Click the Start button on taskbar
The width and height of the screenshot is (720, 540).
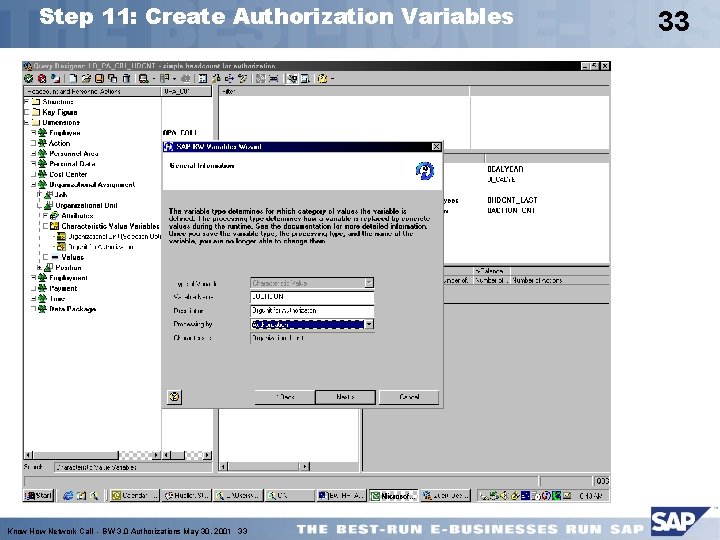click(39, 495)
